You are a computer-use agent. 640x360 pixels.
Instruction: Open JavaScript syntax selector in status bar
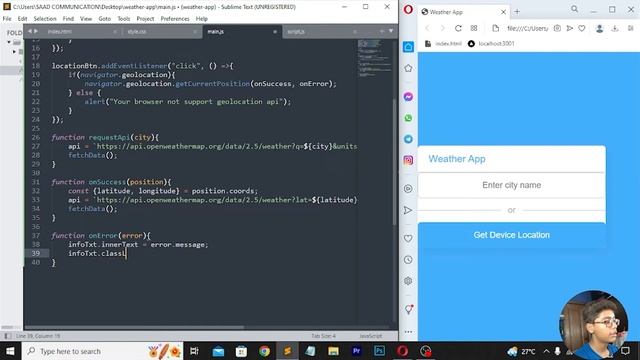pyautogui.click(x=371, y=336)
